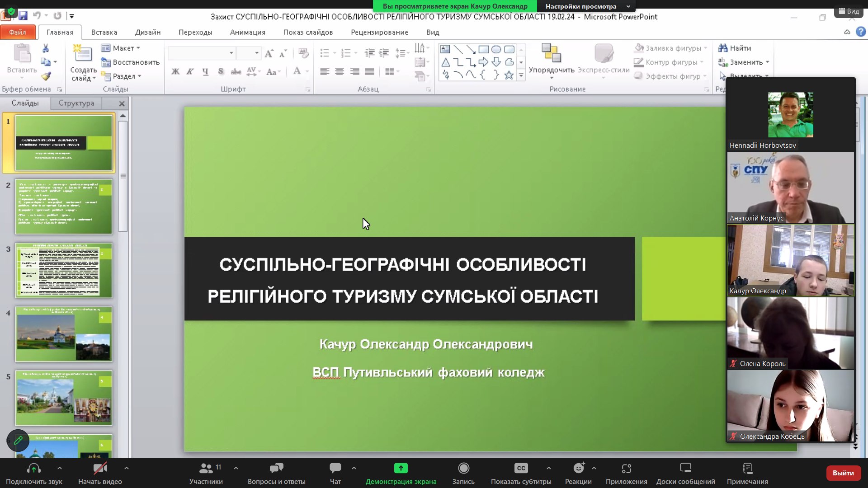The width and height of the screenshot is (868, 488).
Task: Click the Find binoculars icon in ribbon
Action: coord(723,48)
